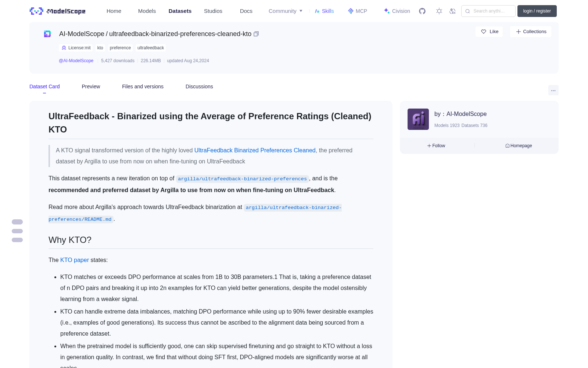Switch to Files and versions tab
Viewport: 588px width, 368px height.
[143, 86]
